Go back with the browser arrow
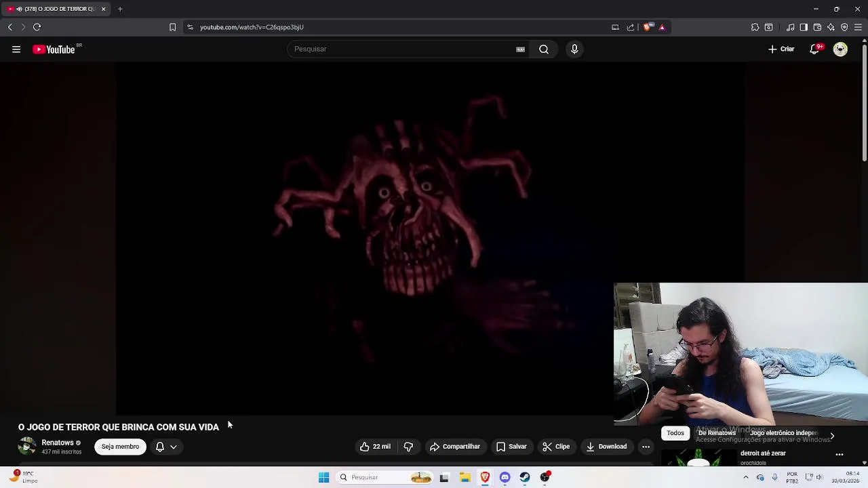Image resolution: width=868 pixels, height=488 pixels. click(x=10, y=27)
